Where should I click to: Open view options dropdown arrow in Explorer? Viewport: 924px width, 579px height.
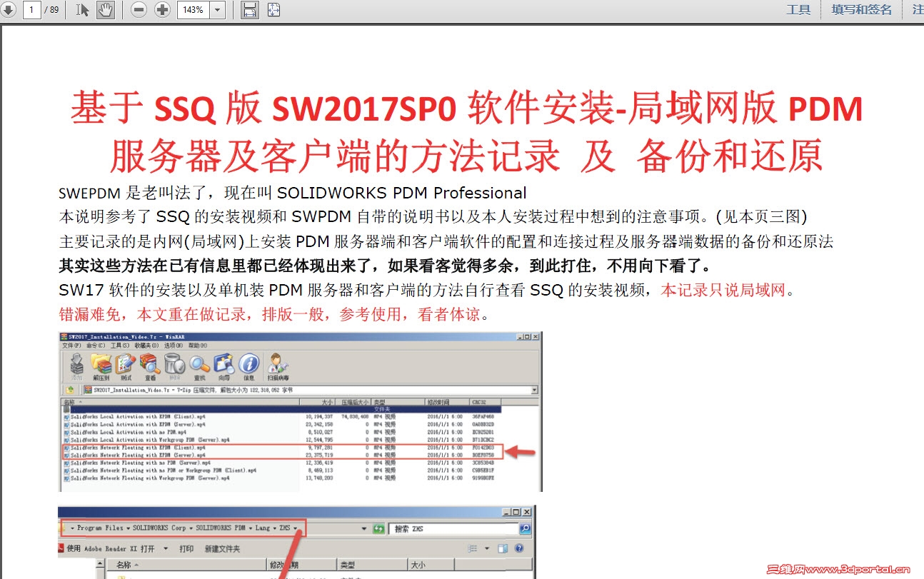coord(486,548)
